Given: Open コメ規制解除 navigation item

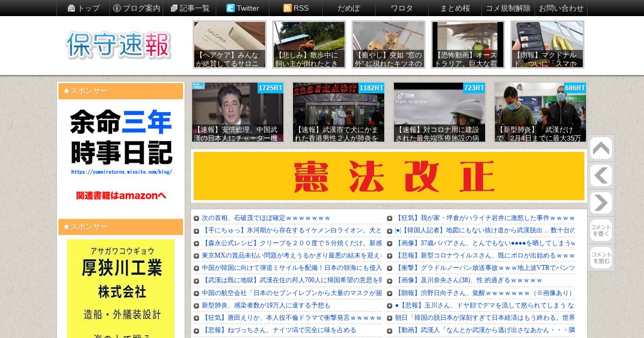Looking at the screenshot, I should (x=508, y=8).
